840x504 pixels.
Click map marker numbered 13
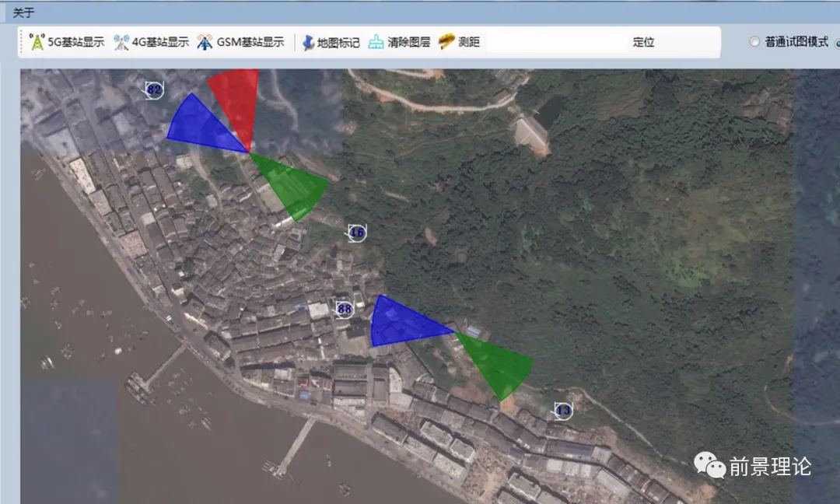tap(563, 411)
